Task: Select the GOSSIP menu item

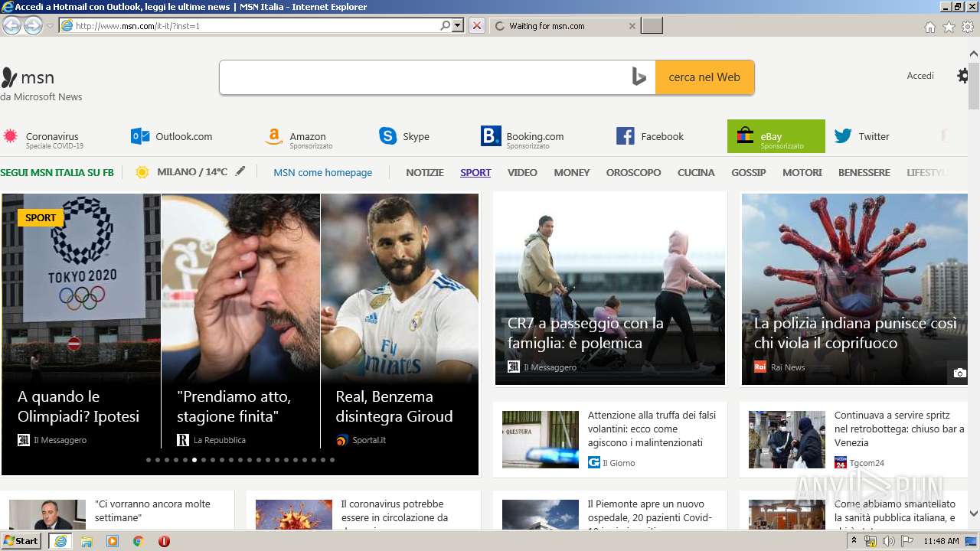Action: pyautogui.click(x=749, y=173)
